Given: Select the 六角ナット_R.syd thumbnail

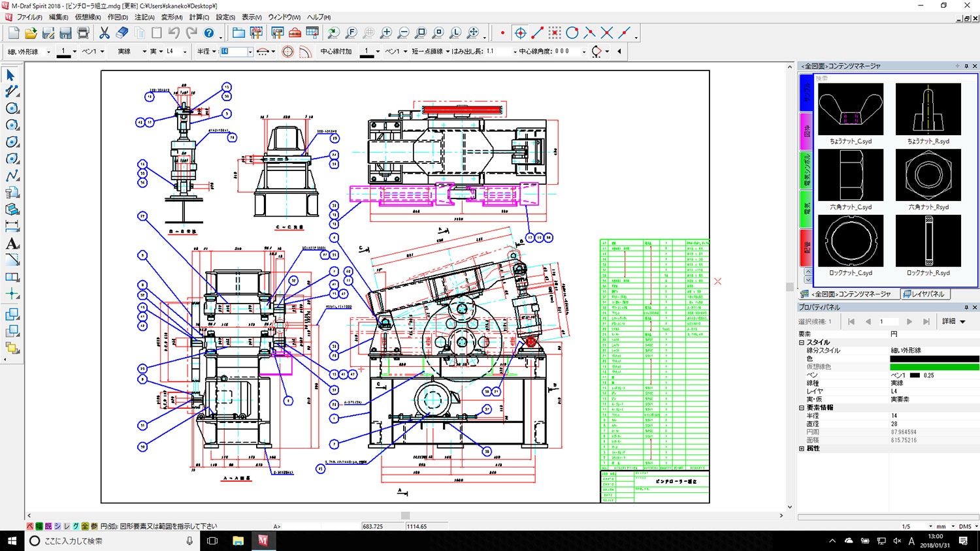Looking at the screenshot, I should (x=928, y=175).
